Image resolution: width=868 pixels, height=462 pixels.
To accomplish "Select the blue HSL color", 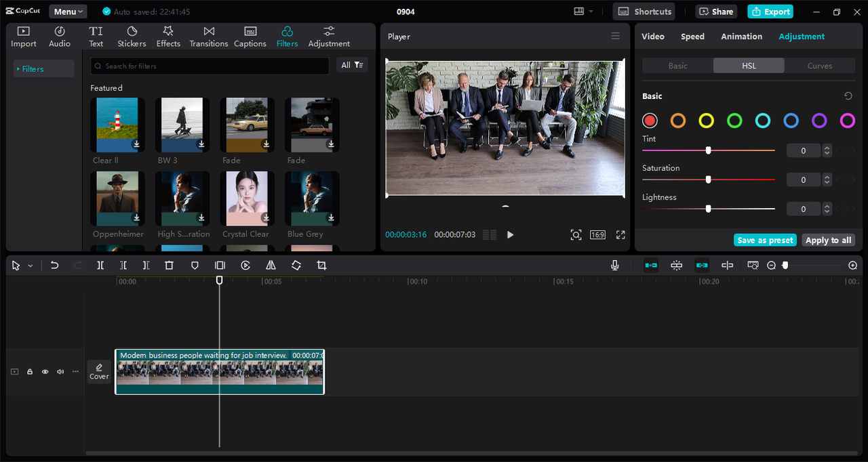I will [791, 121].
